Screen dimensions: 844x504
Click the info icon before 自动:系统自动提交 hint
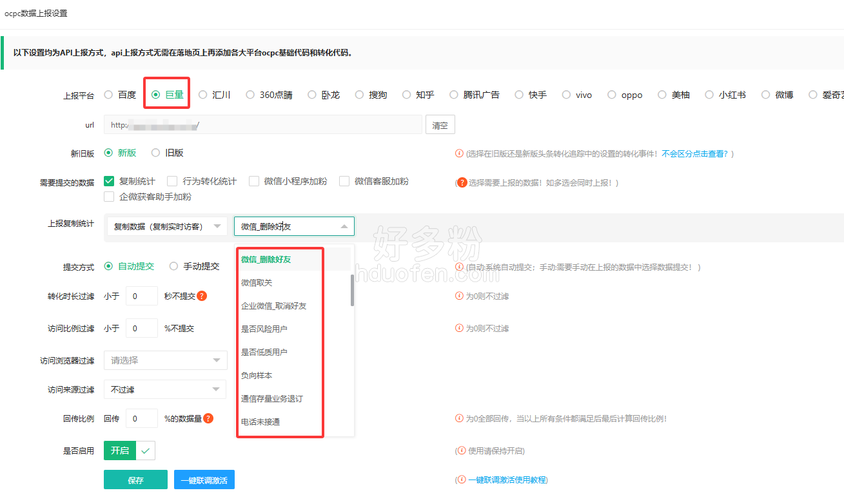pos(459,267)
